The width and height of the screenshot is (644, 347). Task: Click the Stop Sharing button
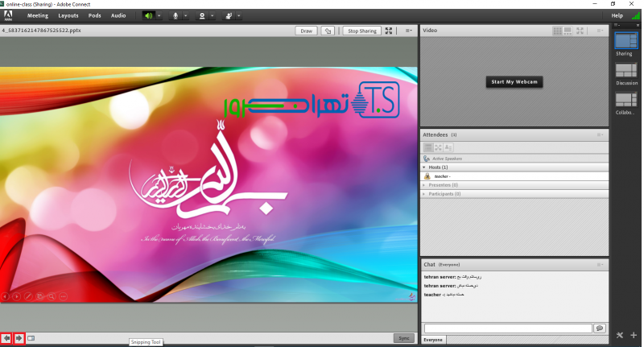coord(361,31)
